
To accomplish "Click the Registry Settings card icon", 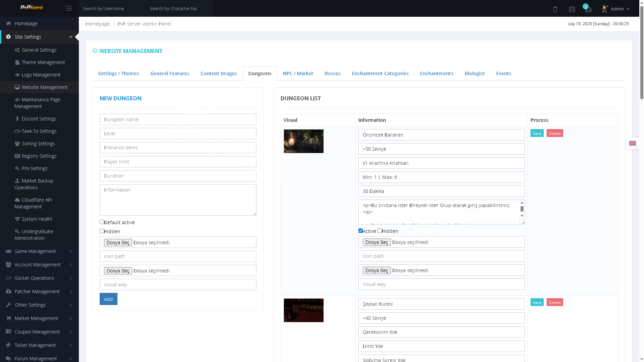I will click(17, 156).
